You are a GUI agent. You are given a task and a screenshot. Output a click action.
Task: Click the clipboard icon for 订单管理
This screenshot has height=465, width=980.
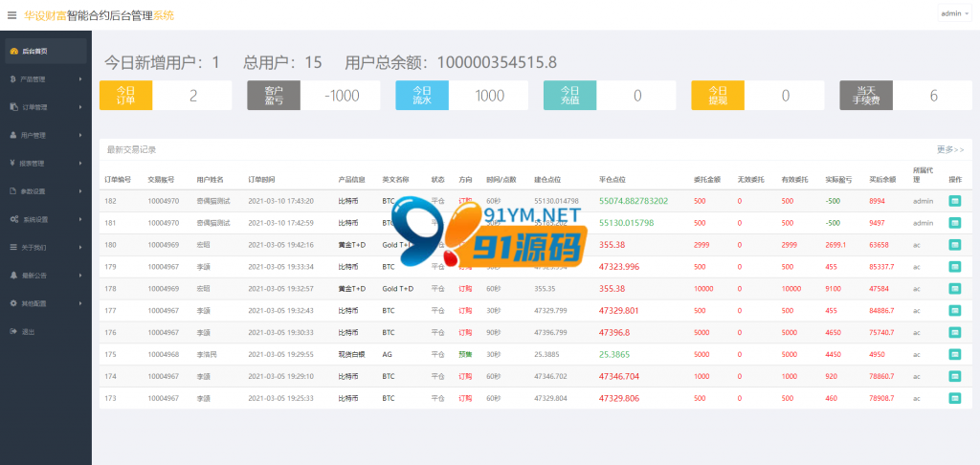coord(13,107)
